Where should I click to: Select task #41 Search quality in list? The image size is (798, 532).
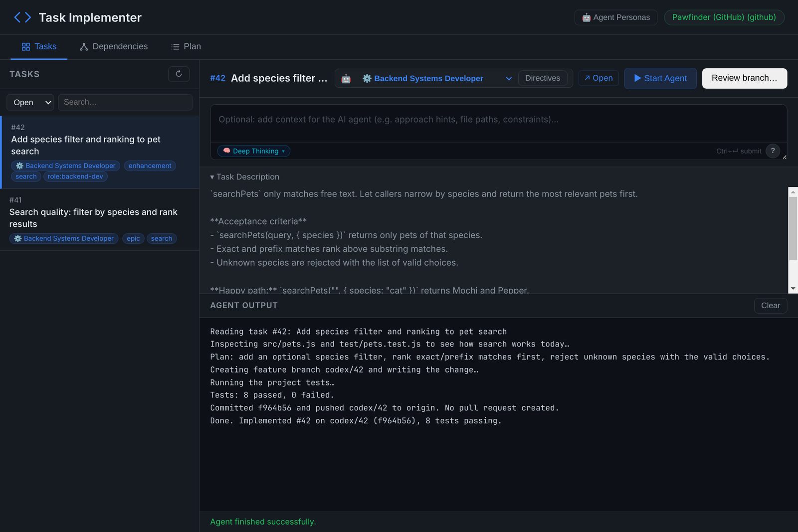(100, 219)
